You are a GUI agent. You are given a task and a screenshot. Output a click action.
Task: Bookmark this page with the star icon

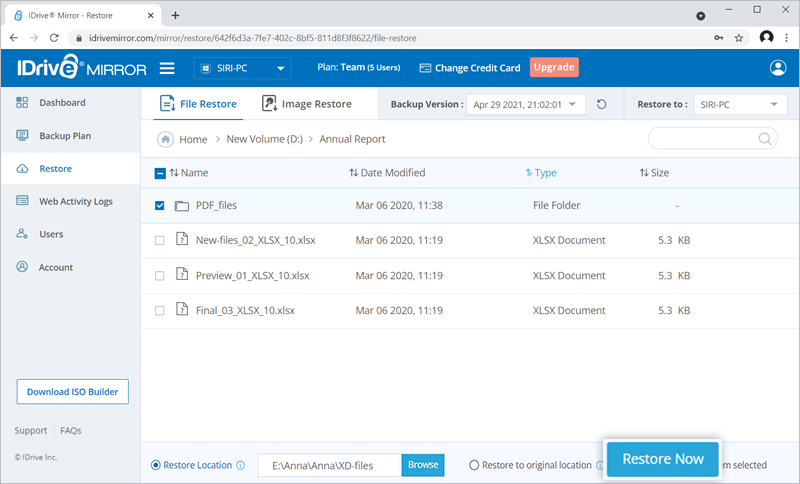[738, 38]
